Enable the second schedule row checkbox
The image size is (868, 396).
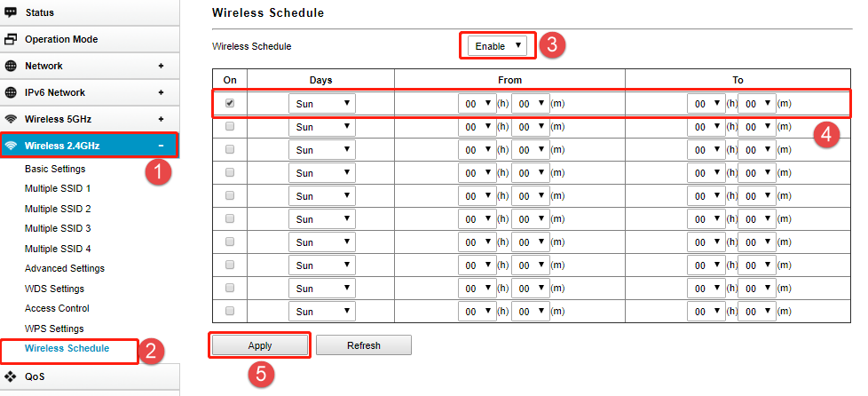tap(230, 126)
